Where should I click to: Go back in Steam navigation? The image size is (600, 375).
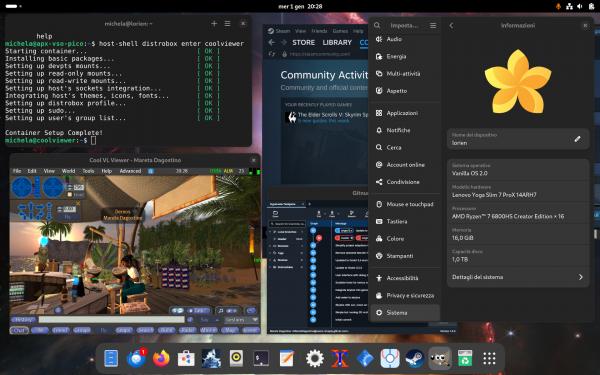[x=272, y=42]
